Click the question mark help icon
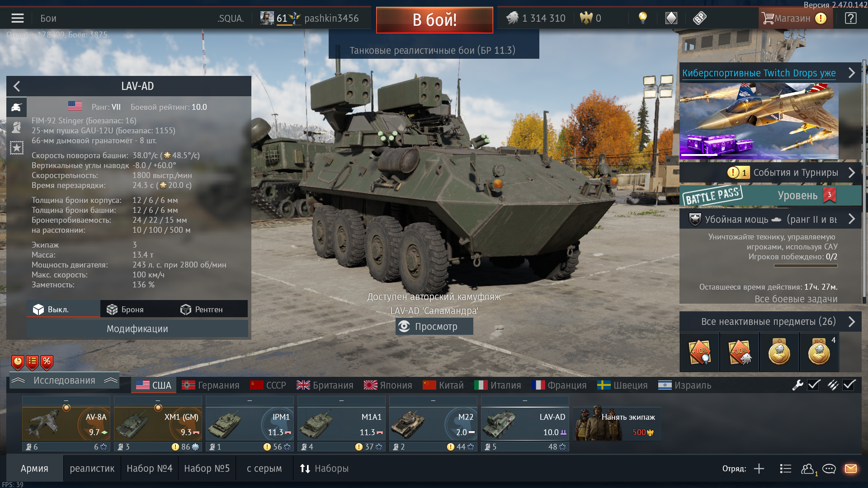The width and height of the screenshot is (868, 488). coord(850,18)
